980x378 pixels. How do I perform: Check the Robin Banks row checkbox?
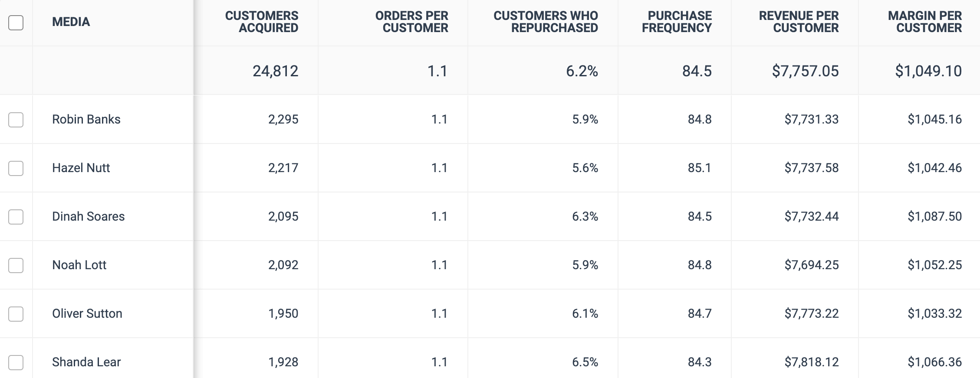coord(16,120)
